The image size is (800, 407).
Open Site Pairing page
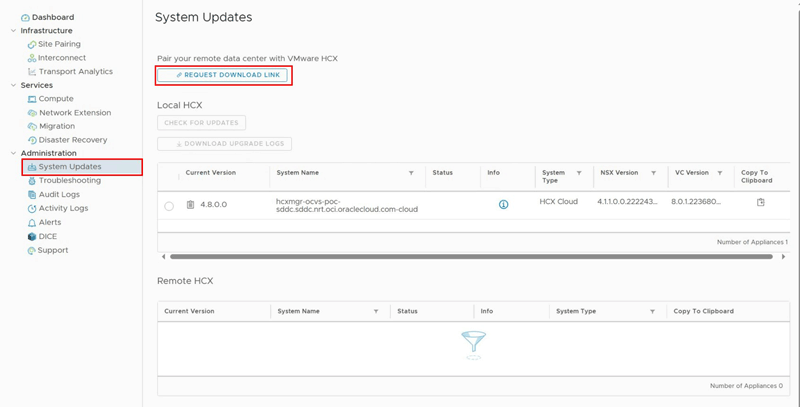(x=59, y=44)
